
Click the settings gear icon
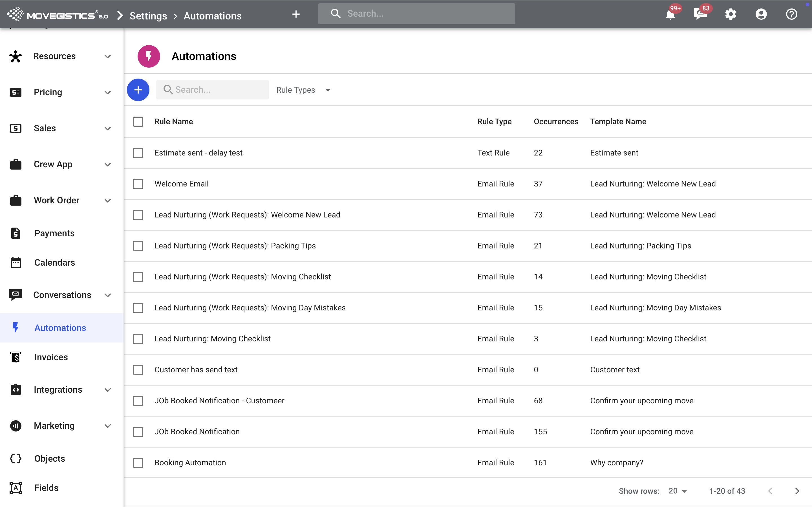click(731, 14)
